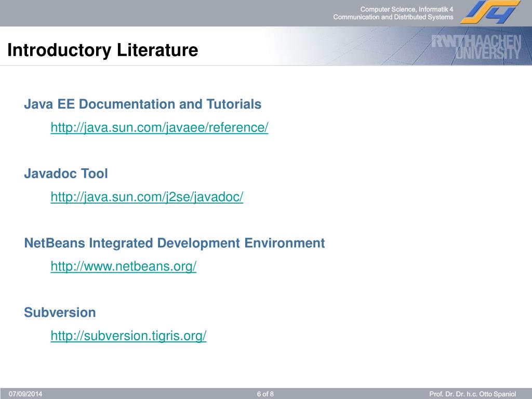
Task: Click the '6 of 8' page indicator
Action: [265, 394]
